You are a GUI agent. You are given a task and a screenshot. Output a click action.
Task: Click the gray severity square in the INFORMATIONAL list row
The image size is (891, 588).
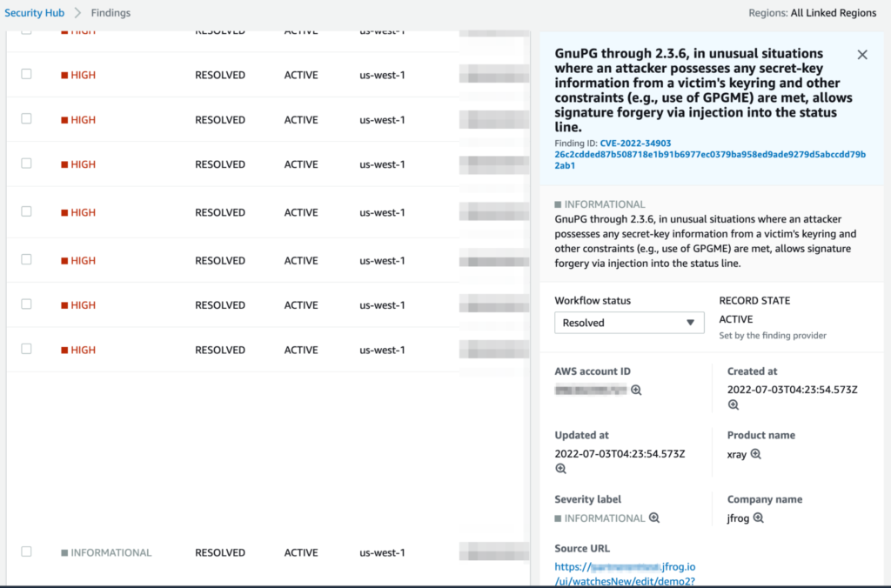coord(64,552)
